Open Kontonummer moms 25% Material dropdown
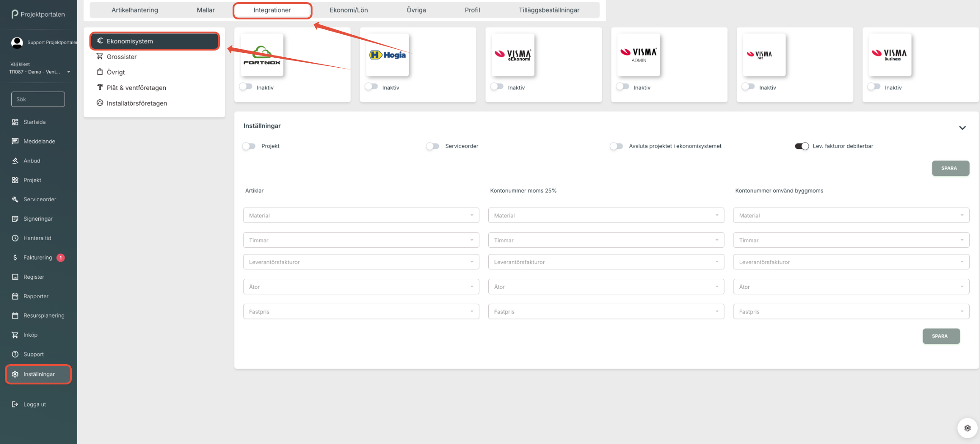Image resolution: width=980 pixels, height=444 pixels. coord(606,215)
